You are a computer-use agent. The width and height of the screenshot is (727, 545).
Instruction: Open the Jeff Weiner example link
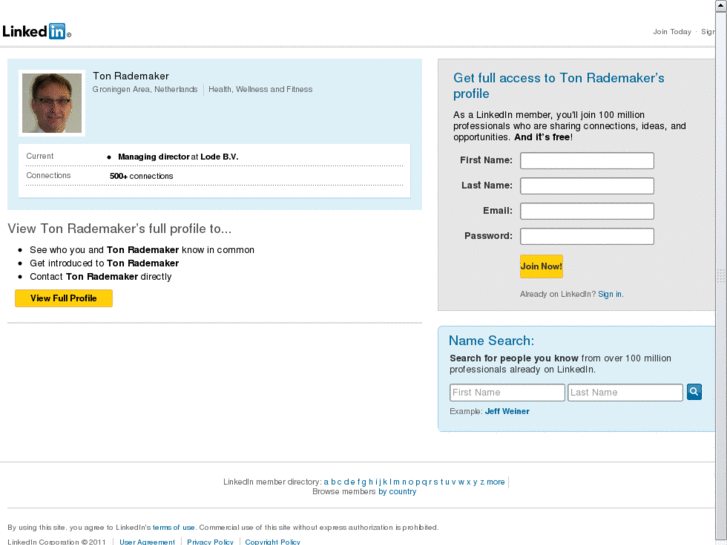click(507, 411)
